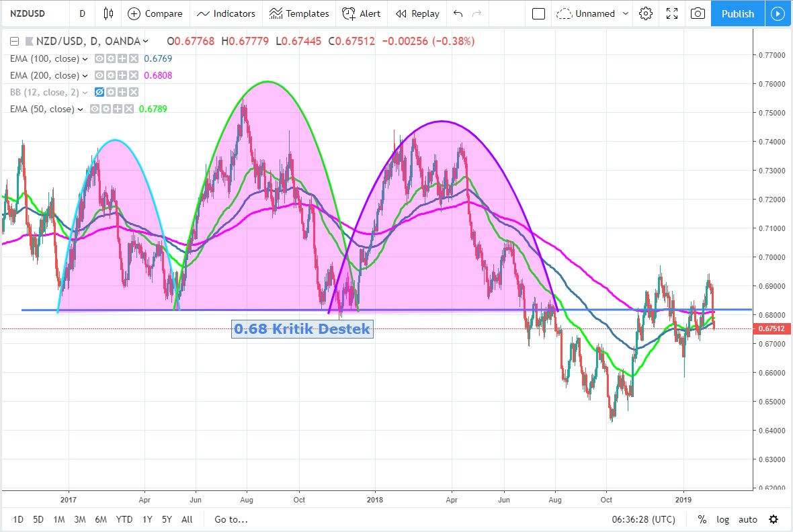Open the candlestick chart style selector
Image resolution: width=793 pixels, height=532 pixels.
coord(109,13)
